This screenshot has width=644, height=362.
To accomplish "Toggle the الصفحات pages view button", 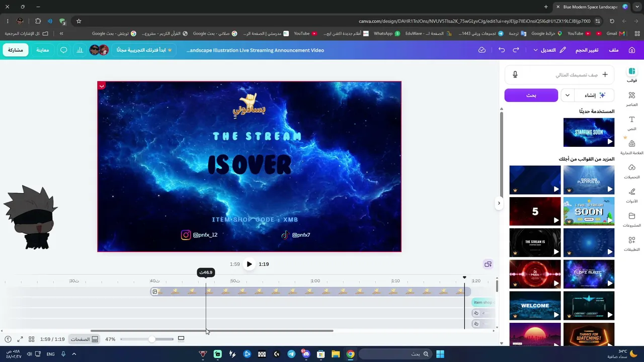I will tap(84, 339).
